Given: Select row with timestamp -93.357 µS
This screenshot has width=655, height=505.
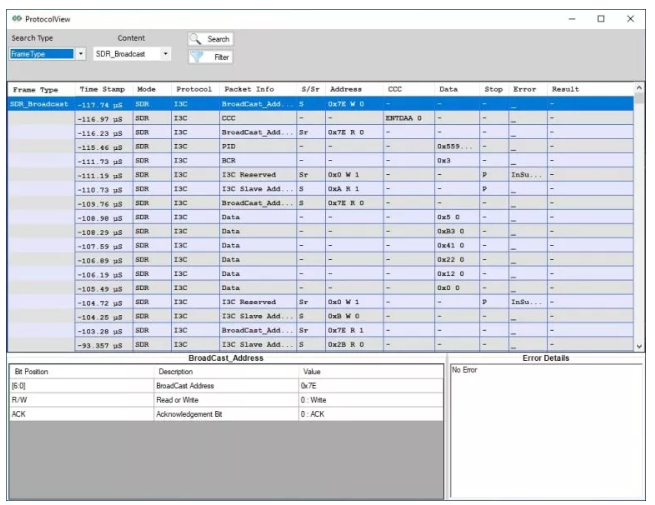Looking at the screenshot, I should point(320,345).
